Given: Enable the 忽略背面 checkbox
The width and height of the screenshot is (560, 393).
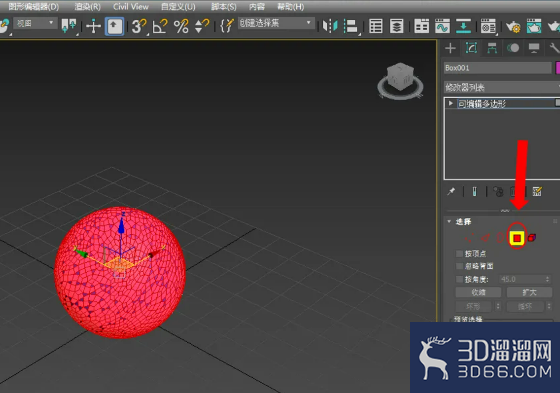Looking at the screenshot, I should tap(459, 266).
